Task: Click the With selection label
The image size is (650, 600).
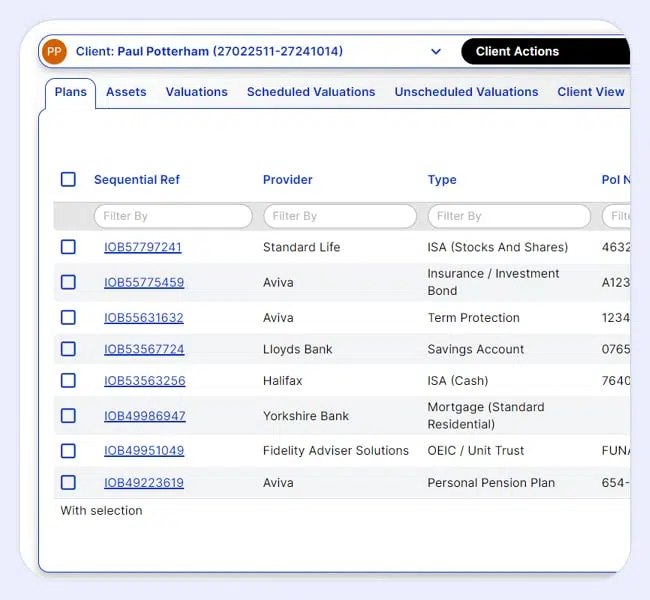Action: pyautogui.click(x=102, y=510)
